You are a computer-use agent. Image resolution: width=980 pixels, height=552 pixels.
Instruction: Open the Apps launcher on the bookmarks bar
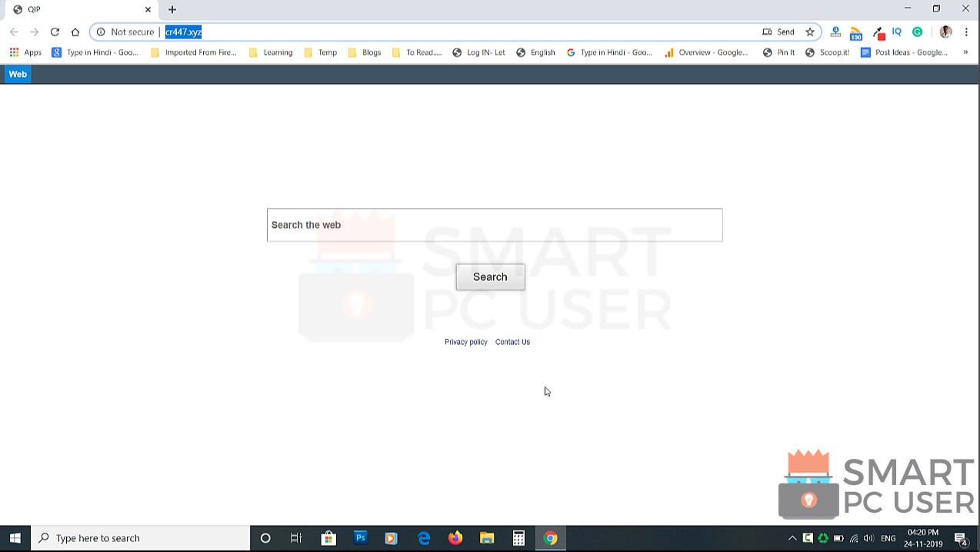[x=24, y=52]
